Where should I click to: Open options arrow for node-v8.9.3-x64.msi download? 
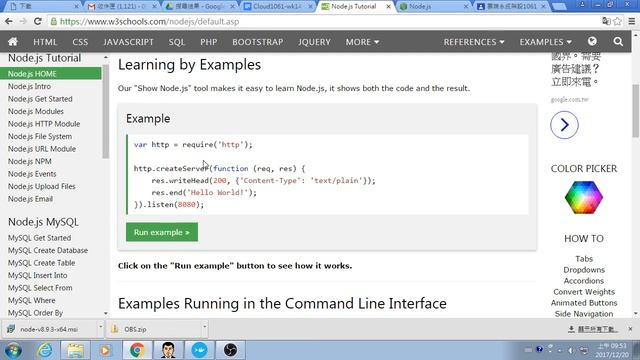100,327
